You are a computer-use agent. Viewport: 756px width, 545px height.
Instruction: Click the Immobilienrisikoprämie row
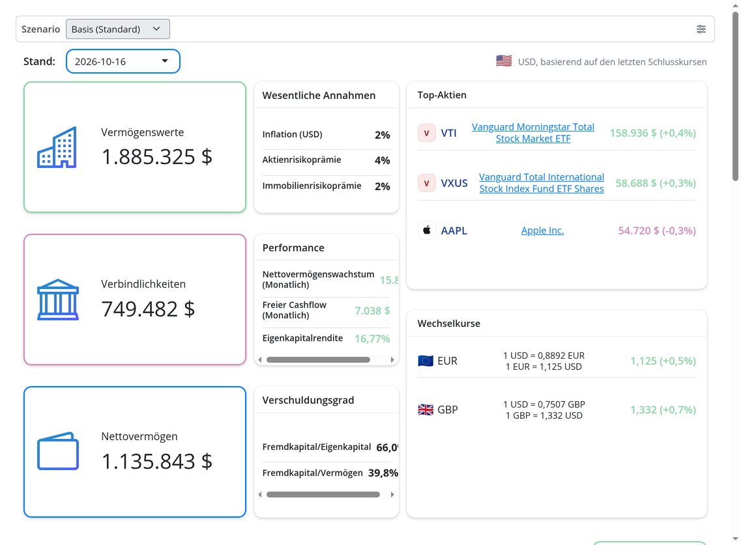click(x=326, y=186)
